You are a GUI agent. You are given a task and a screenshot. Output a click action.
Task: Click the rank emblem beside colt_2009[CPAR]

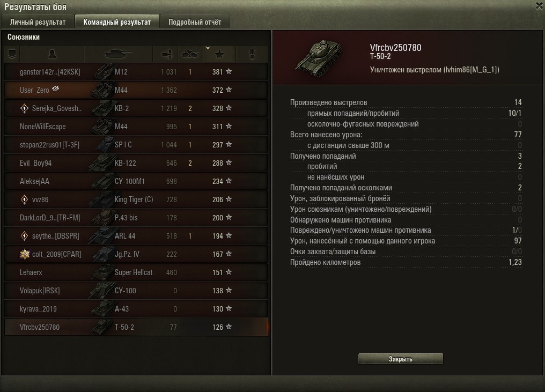pos(25,254)
